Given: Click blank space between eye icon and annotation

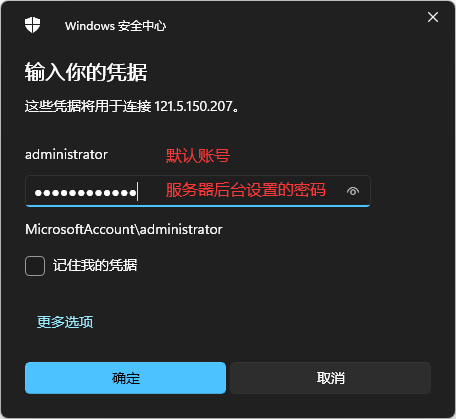Looking at the screenshot, I should pos(336,191).
